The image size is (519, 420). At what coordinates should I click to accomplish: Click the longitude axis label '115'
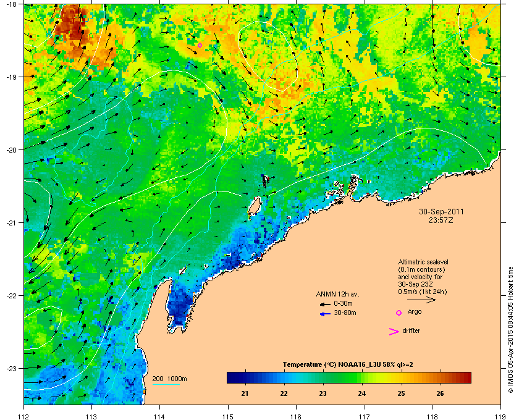pos(228,416)
